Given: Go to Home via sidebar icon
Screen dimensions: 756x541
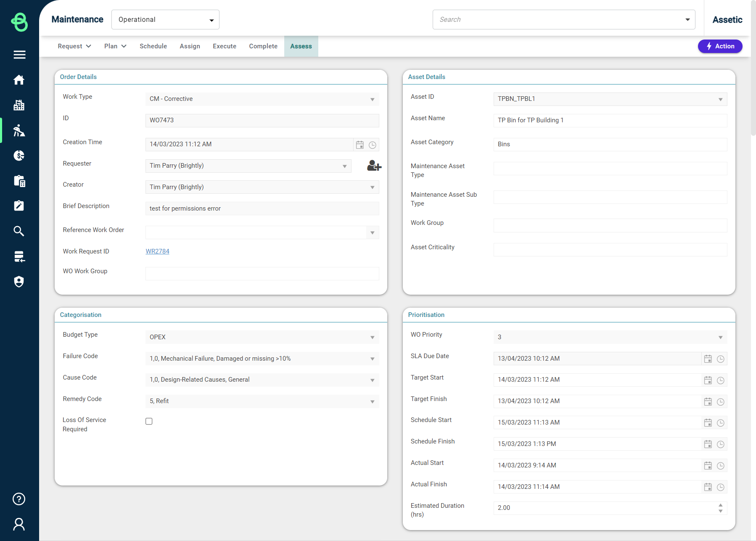Looking at the screenshot, I should coord(19,80).
